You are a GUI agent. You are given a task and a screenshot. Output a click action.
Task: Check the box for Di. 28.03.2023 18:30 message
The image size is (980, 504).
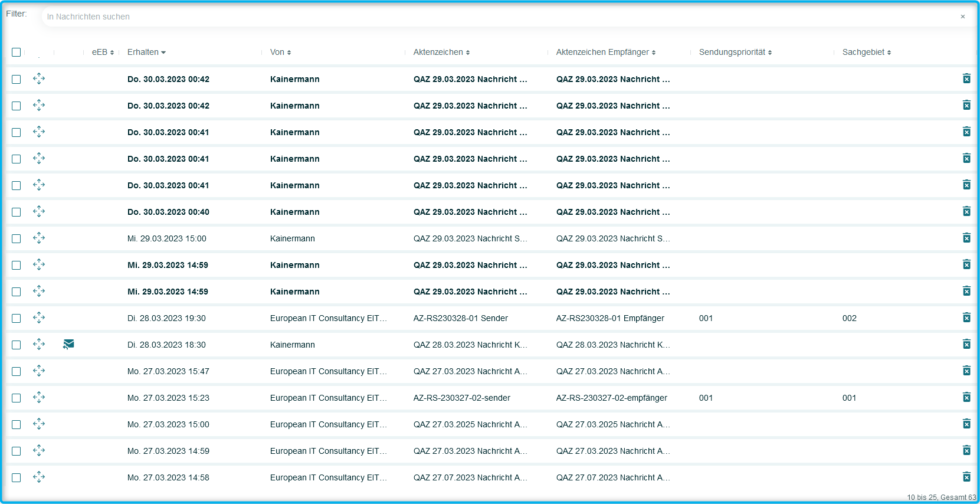tap(17, 345)
